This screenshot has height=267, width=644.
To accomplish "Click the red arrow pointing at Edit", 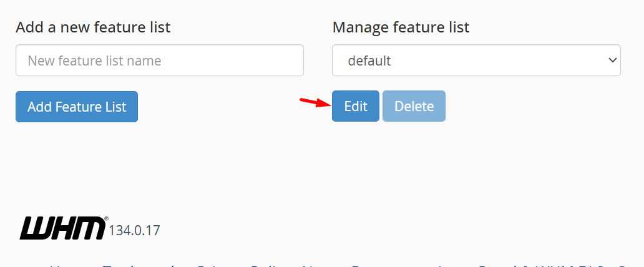I will 315,102.
